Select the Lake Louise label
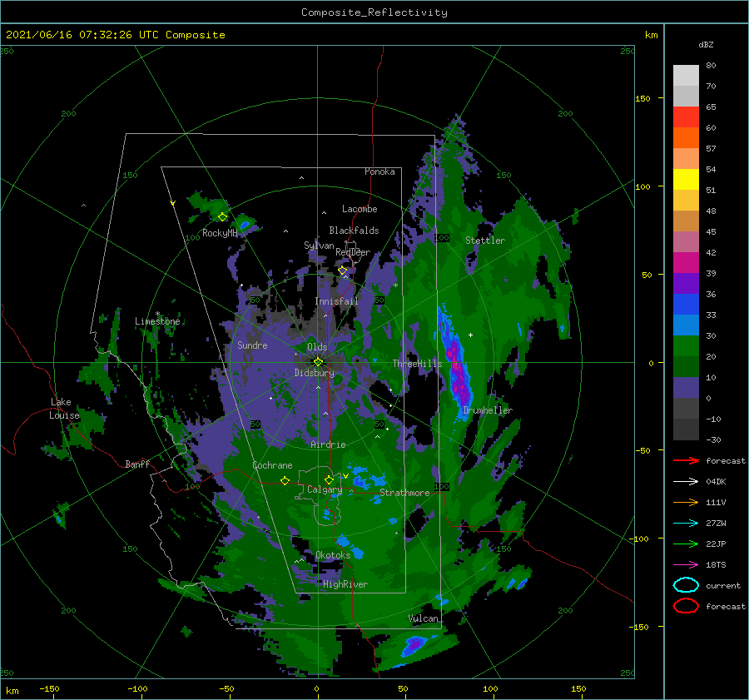The image size is (749, 700). coord(64,409)
